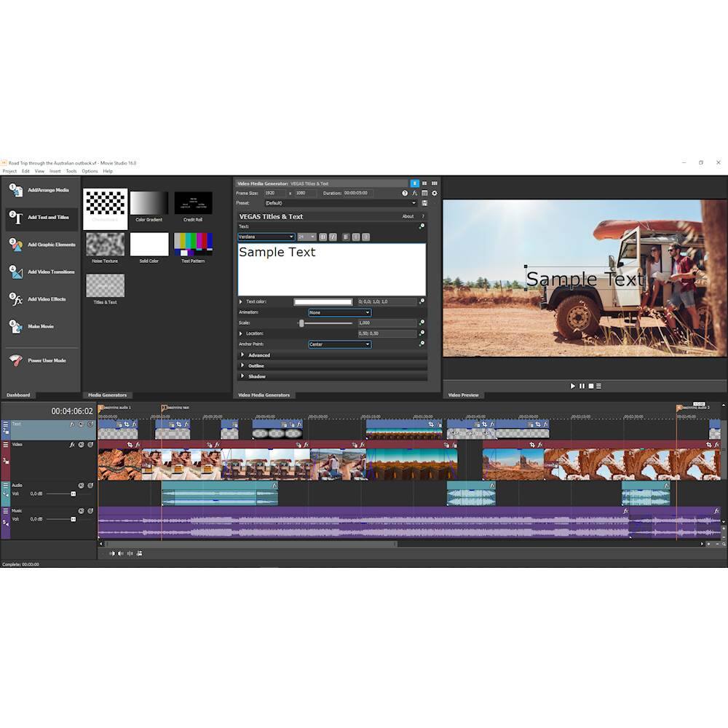Expand the Outline section

256,365
